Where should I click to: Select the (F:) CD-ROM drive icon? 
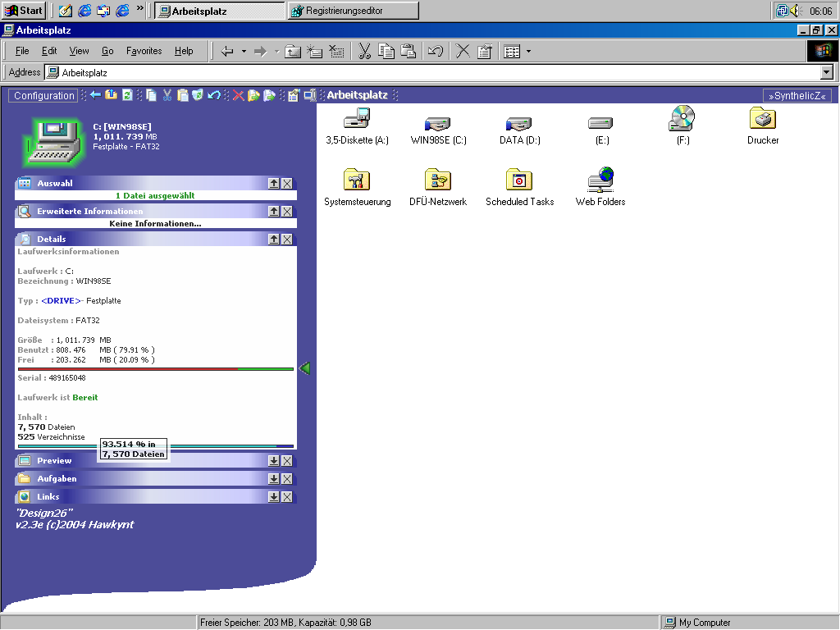click(682, 118)
